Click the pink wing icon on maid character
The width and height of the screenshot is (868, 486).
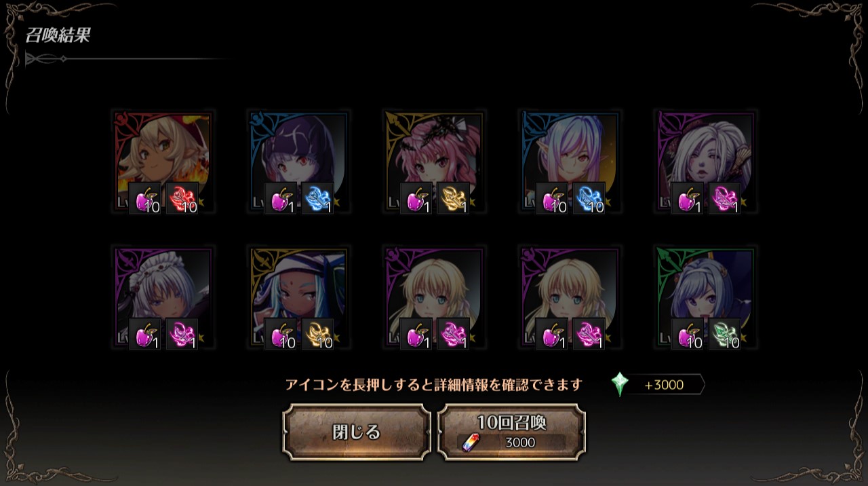point(182,334)
